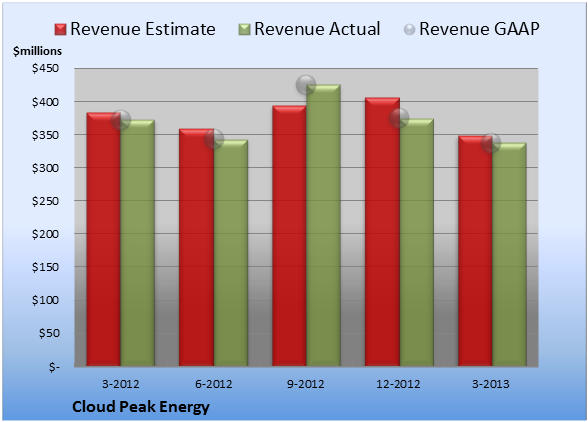Select the 'Revenue Estimate' legend label

point(143,29)
